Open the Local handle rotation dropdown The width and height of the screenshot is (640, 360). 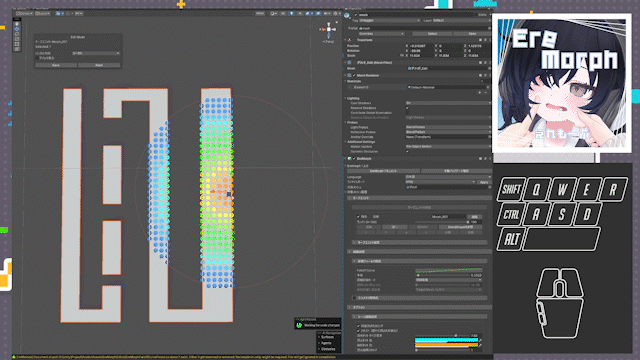tap(43, 13)
